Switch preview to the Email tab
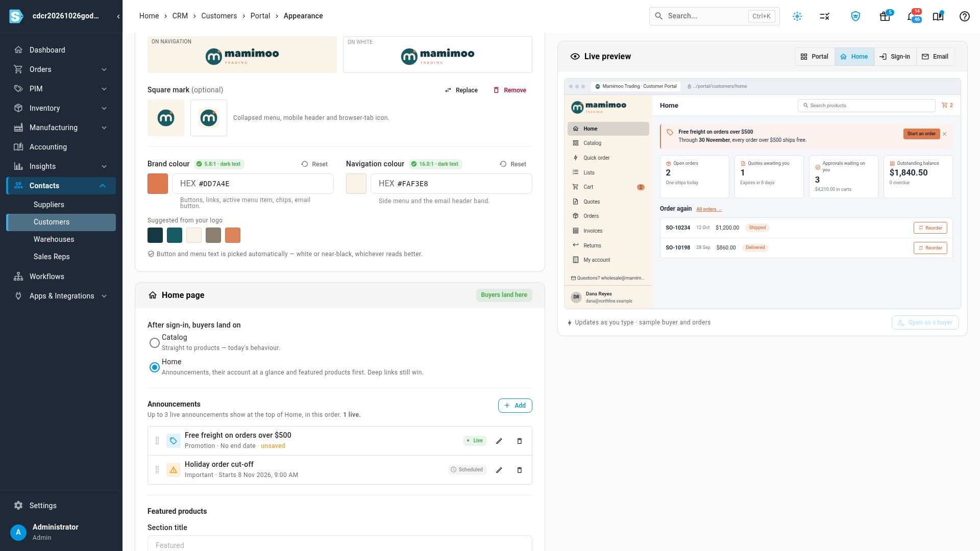The height and width of the screenshot is (551, 980). coord(936,57)
